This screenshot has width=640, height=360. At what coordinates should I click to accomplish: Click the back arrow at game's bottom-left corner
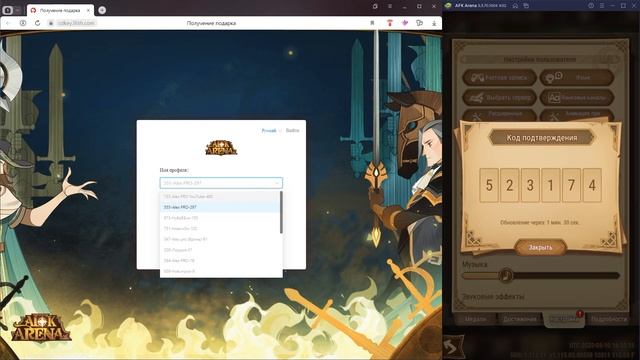(453, 346)
